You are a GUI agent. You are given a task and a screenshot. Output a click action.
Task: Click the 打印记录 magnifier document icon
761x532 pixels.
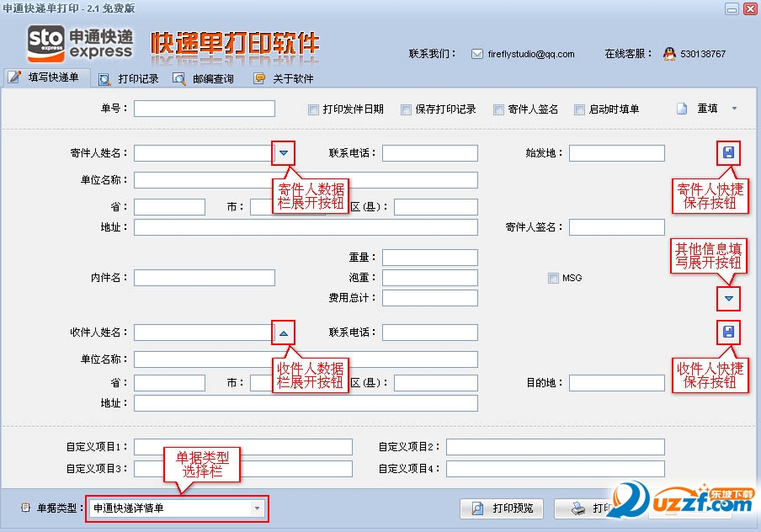(x=104, y=79)
